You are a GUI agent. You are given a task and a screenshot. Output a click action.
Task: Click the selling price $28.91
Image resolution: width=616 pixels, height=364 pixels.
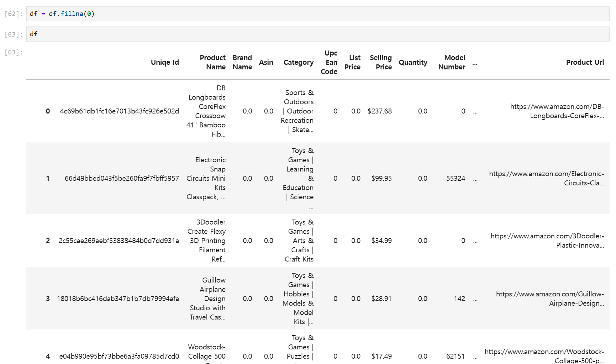[381, 299]
